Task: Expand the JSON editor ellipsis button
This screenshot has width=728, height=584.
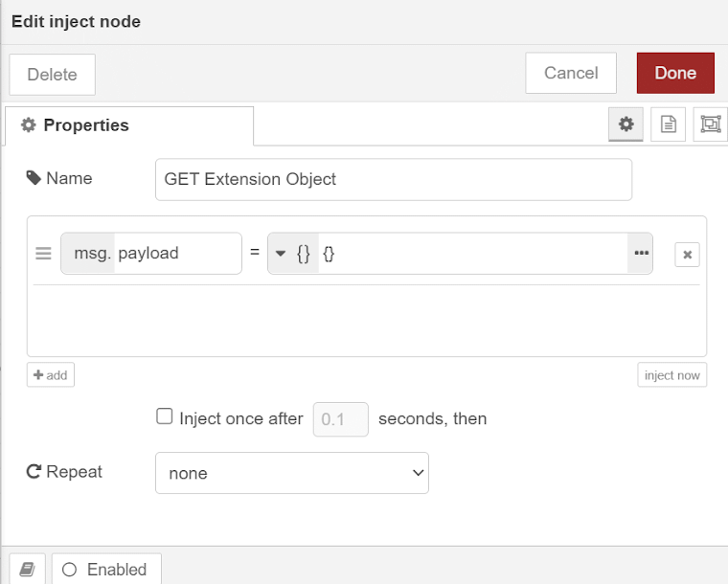Action: click(640, 254)
